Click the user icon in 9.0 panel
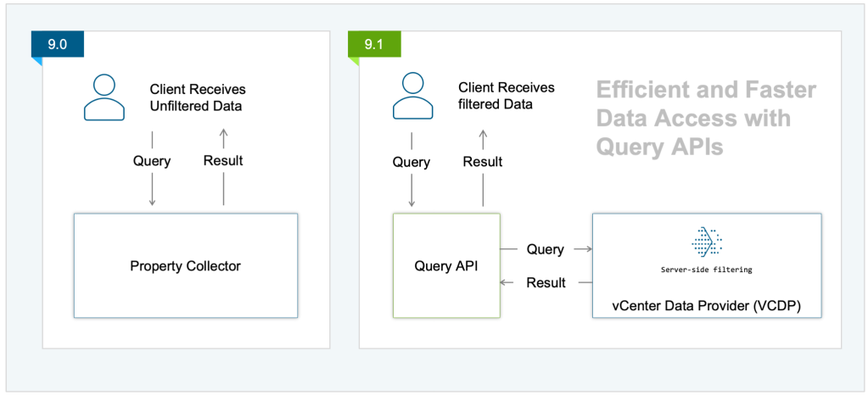The image size is (868, 395). coord(104,97)
